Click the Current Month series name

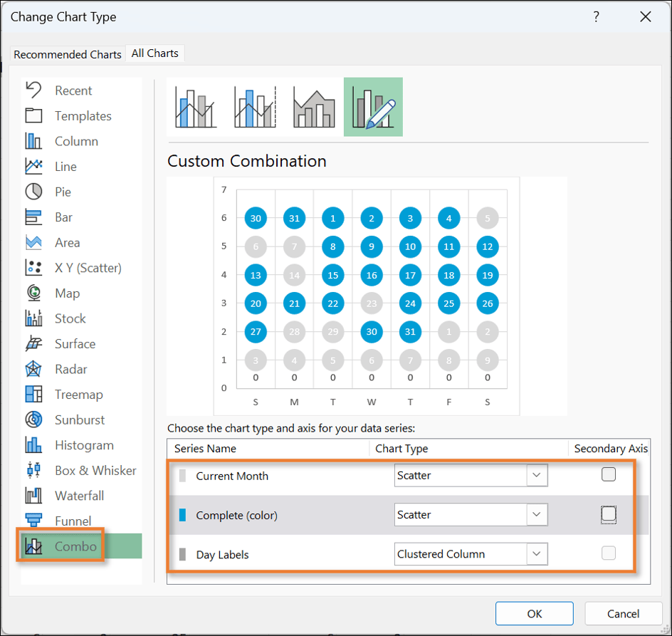(232, 476)
